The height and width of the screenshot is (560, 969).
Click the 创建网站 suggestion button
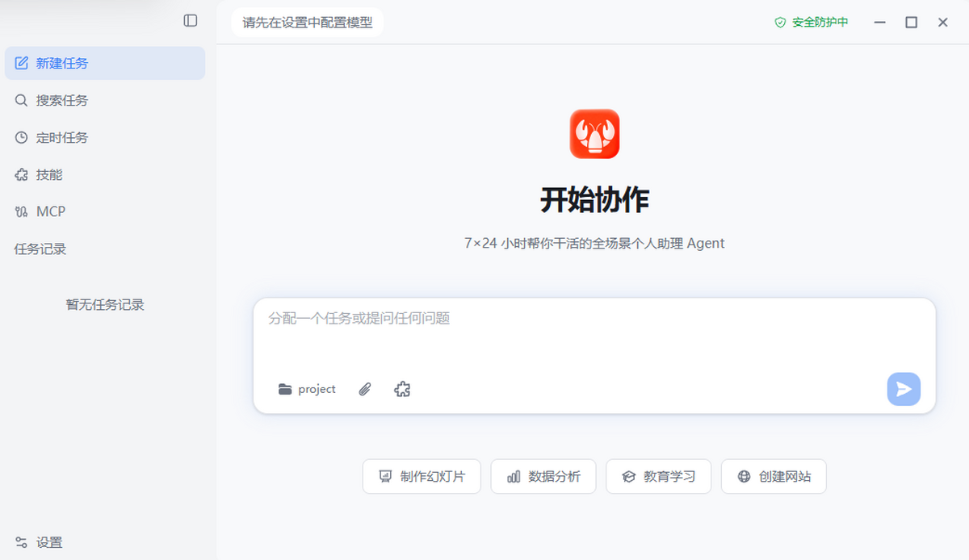coord(774,477)
